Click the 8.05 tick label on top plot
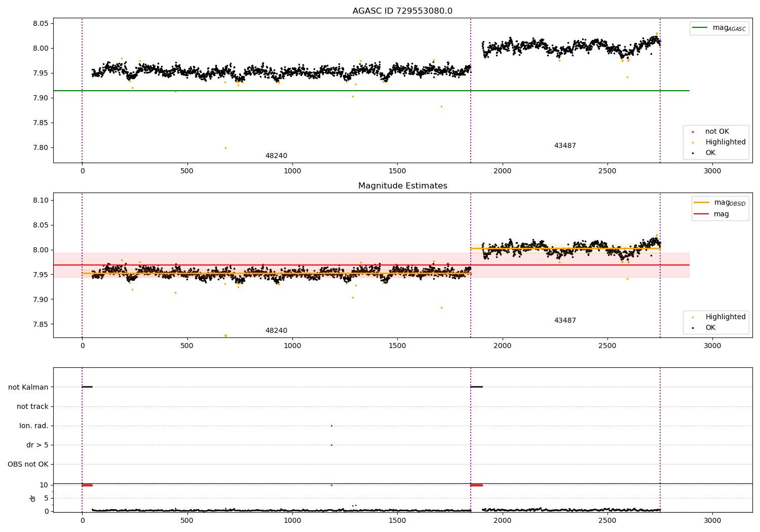 coord(41,24)
